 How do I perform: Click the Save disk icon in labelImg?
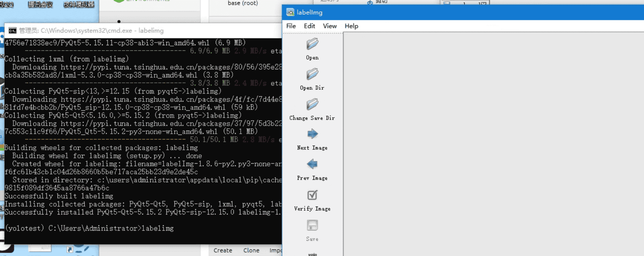click(312, 225)
